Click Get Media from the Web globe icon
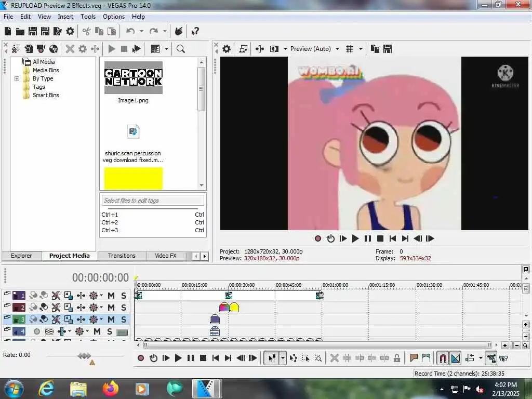The width and height of the screenshot is (532, 399). tap(54, 49)
